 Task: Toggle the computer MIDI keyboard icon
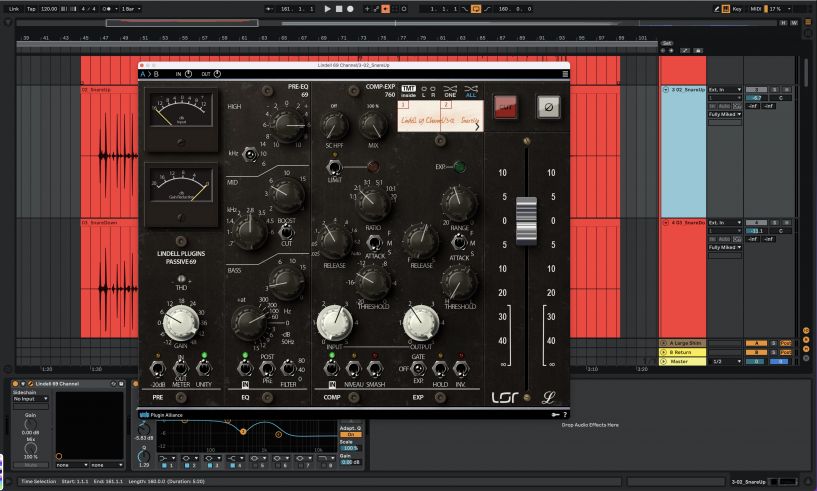(726, 9)
